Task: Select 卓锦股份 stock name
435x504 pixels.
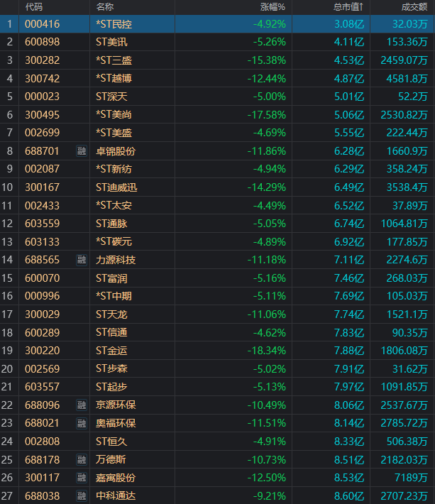Action: coord(116,151)
